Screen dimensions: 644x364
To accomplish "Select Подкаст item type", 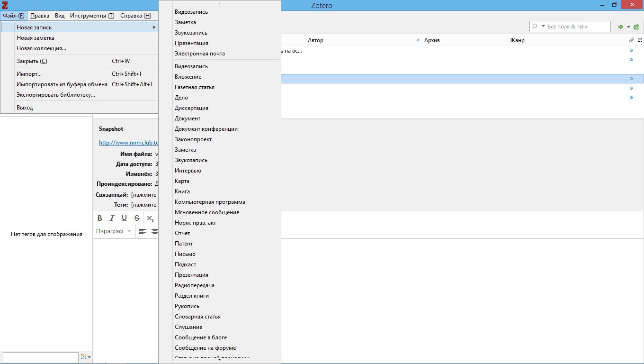I will pyautogui.click(x=220, y=264).
